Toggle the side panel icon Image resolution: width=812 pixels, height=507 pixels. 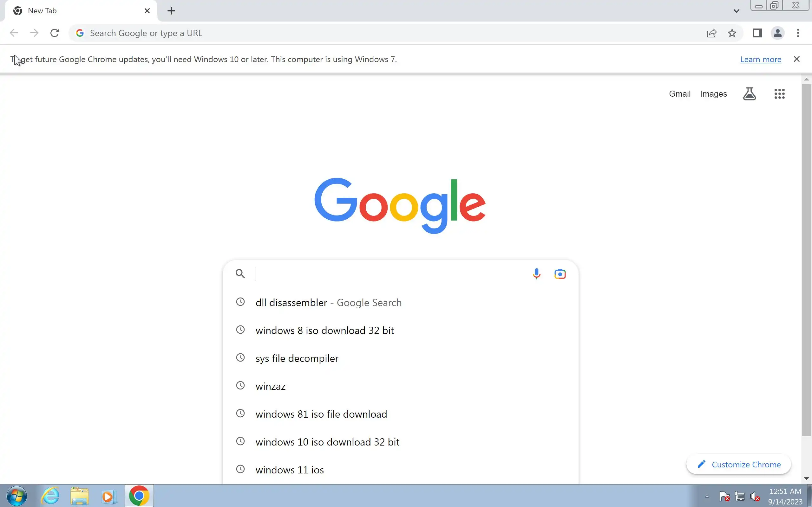[757, 33]
